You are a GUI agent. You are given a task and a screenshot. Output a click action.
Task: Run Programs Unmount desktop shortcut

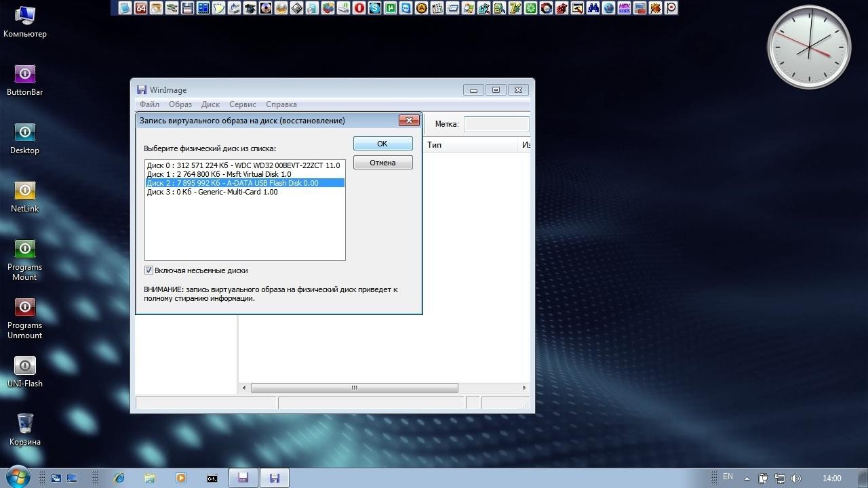point(24,318)
